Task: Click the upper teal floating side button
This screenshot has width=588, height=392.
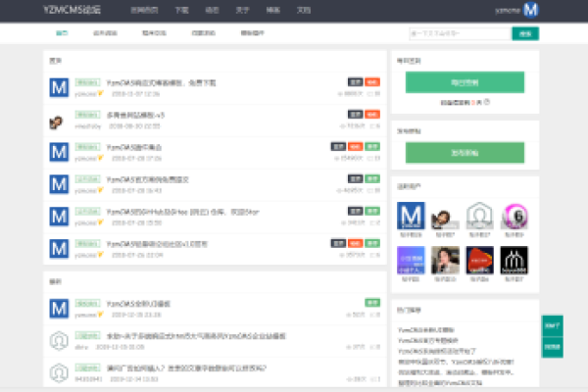Action: [553, 326]
